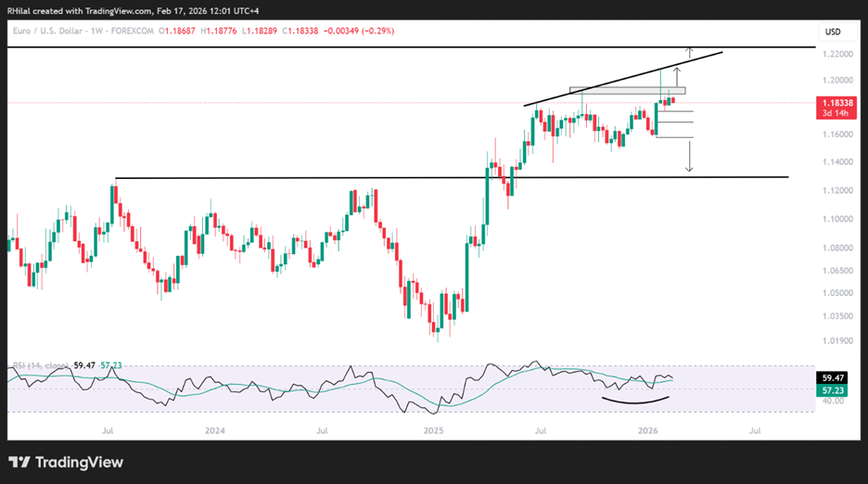This screenshot has width=868, height=484.
Task: Click the 1.16000 price axis label
Action: tap(837, 134)
